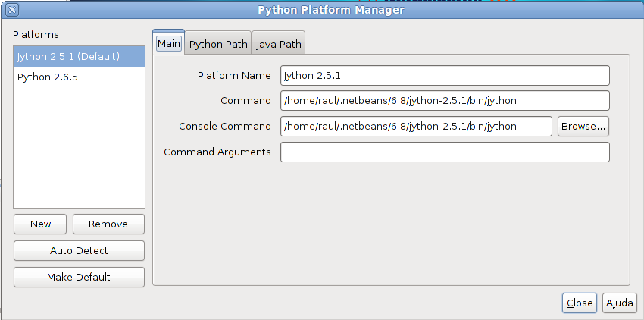Run Auto Detect for platforms
This screenshot has width=644, height=320.
(79, 250)
